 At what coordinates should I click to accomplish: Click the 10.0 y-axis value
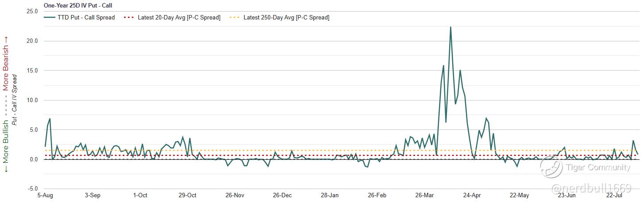32,100
